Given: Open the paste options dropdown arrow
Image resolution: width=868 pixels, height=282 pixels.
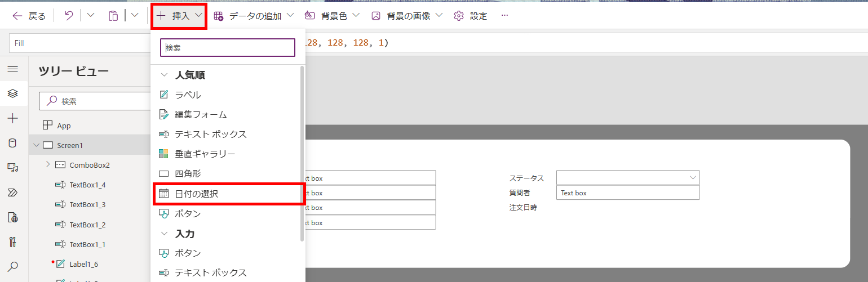Looking at the screenshot, I should (x=135, y=16).
